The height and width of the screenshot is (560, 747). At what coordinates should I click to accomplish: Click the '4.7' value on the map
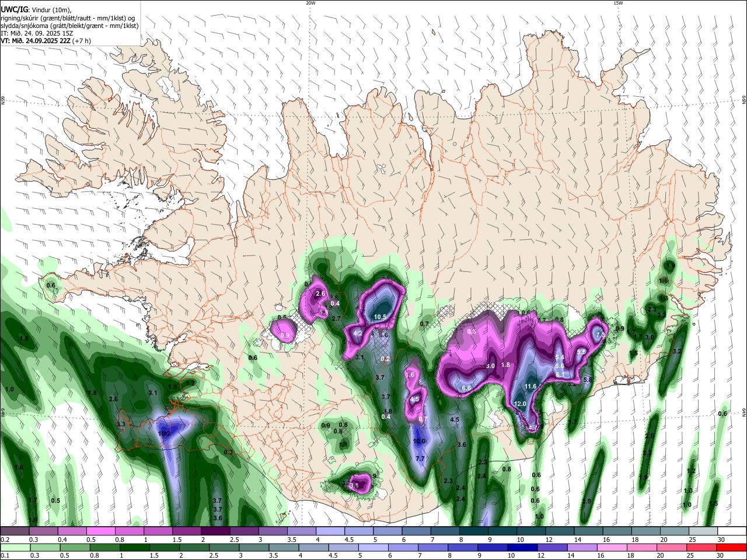[533, 428]
